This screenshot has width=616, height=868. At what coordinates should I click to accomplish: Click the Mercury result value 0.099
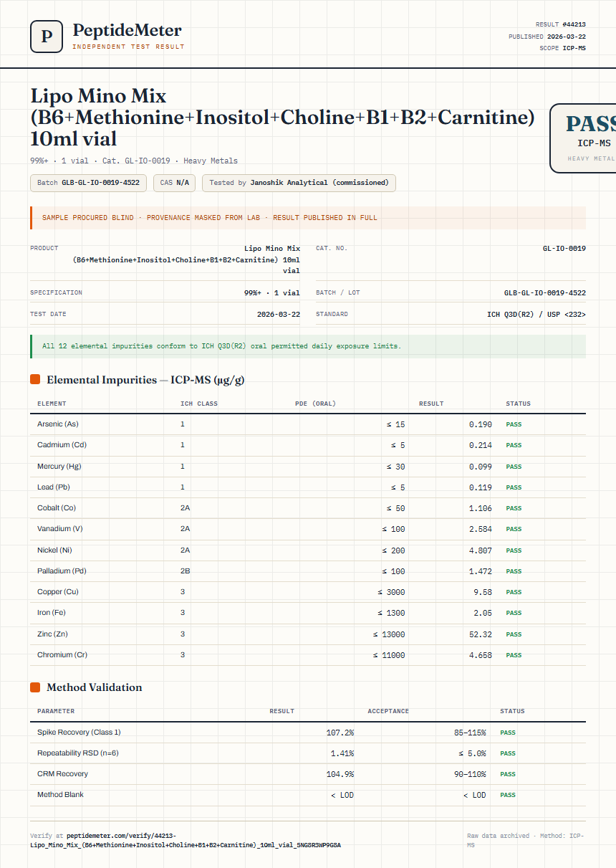[481, 467]
